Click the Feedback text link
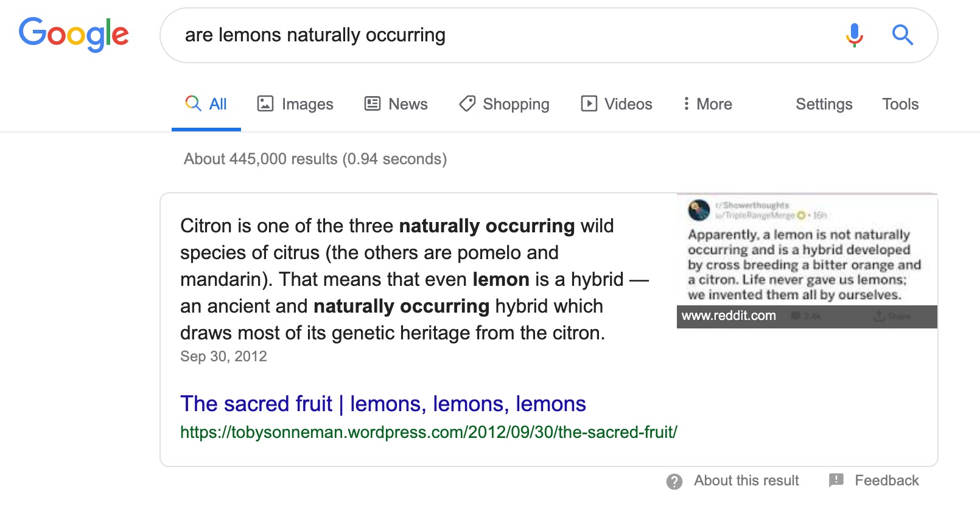The image size is (980, 517). coord(887,481)
